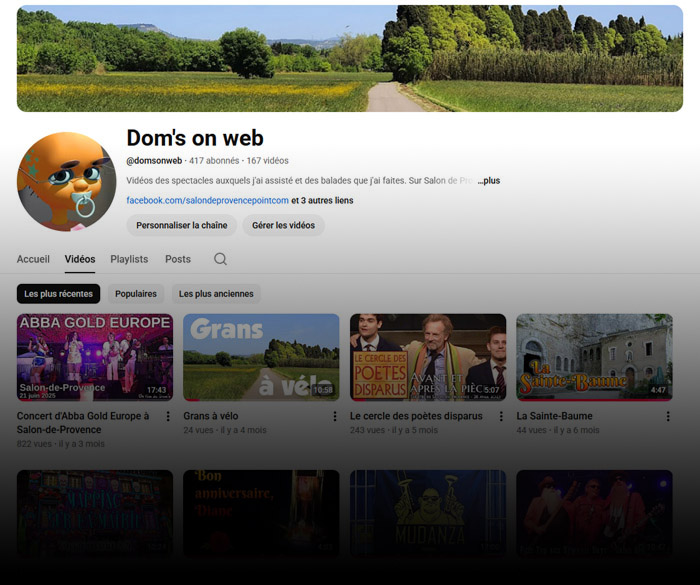Select the 'Les plus récentes' filter chip
The height and width of the screenshot is (585, 700).
click(59, 294)
